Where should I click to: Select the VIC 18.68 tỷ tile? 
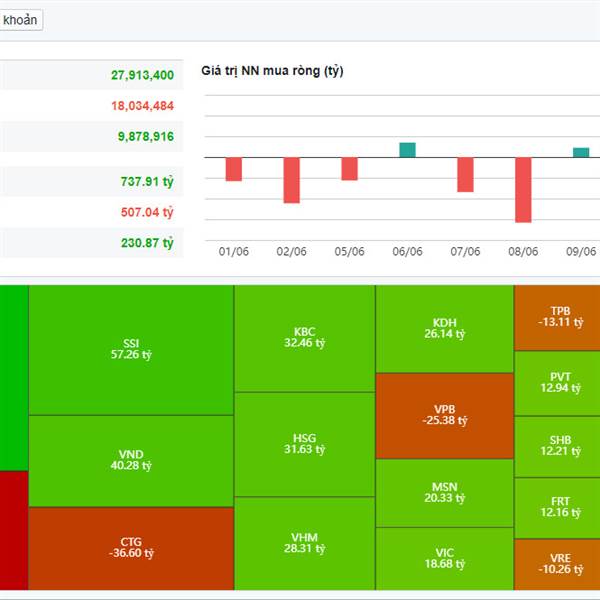pyautogui.click(x=445, y=559)
